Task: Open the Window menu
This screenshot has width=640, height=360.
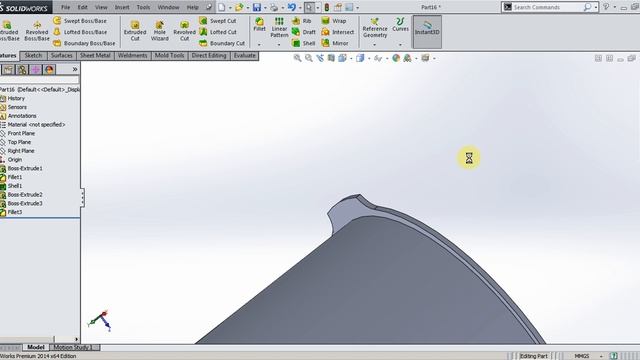Action: click(169, 7)
